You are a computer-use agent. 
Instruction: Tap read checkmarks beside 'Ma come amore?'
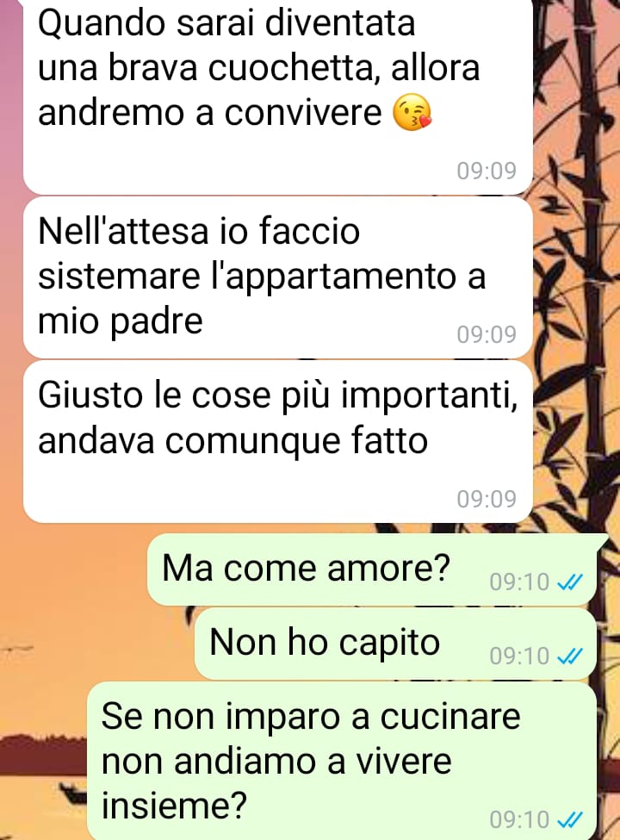(x=570, y=582)
